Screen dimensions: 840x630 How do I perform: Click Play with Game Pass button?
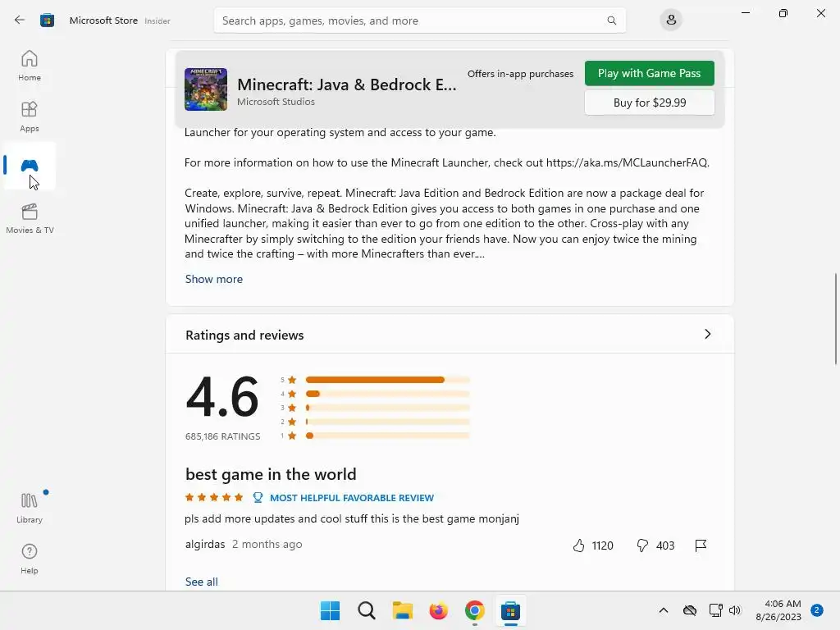click(650, 73)
